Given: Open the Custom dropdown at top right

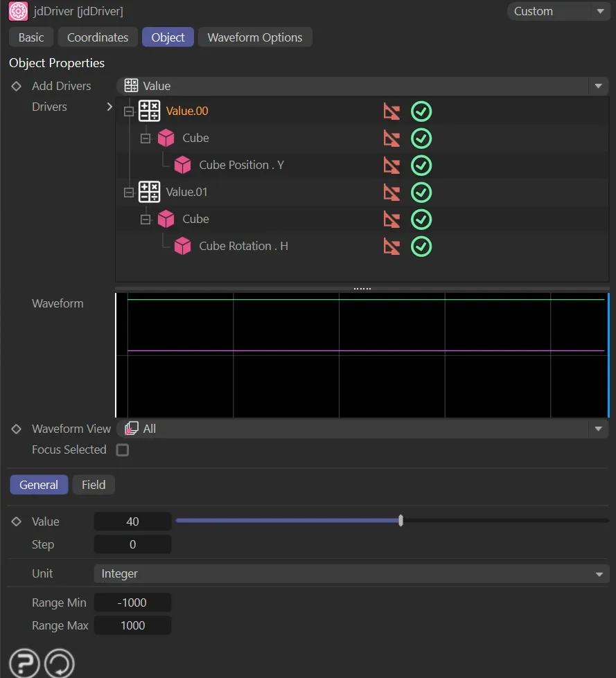Looking at the screenshot, I should coord(558,11).
